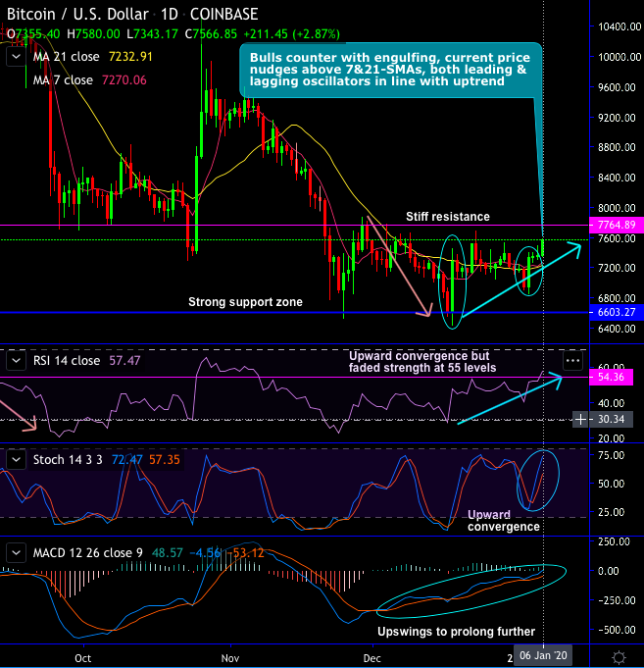This screenshot has height=668, width=644.
Task: Click the plus icon on RSI price scale
Action: tap(580, 420)
